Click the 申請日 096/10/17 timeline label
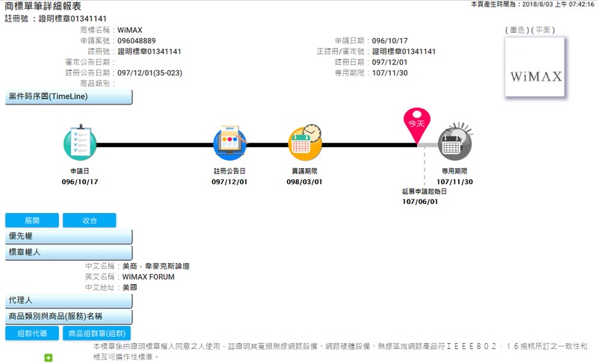The image size is (598, 364). click(80, 176)
